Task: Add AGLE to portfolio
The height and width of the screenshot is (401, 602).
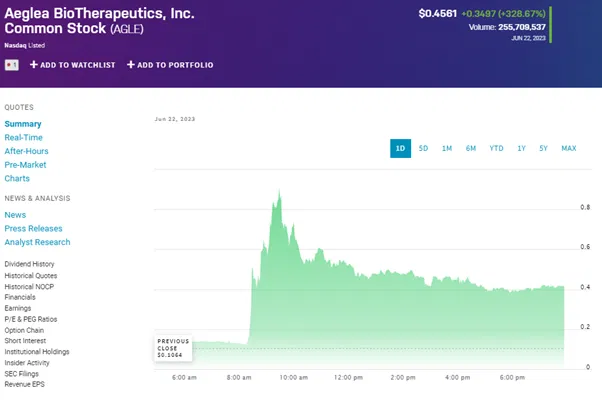Action: point(170,65)
